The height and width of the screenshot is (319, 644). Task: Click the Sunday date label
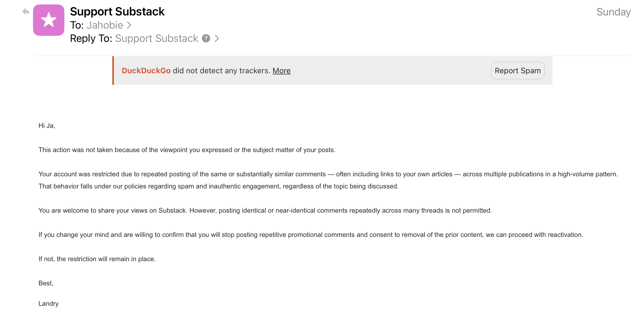[613, 12]
